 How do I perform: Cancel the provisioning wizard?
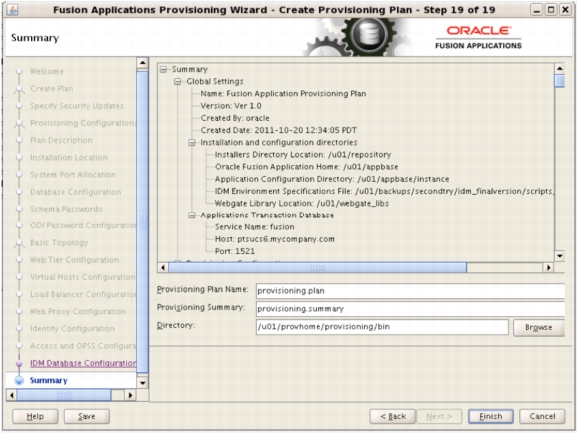pyautogui.click(x=542, y=417)
